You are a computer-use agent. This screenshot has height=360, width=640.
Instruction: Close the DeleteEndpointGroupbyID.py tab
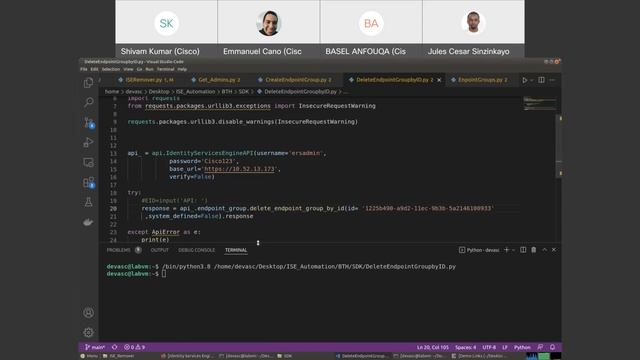(439, 80)
